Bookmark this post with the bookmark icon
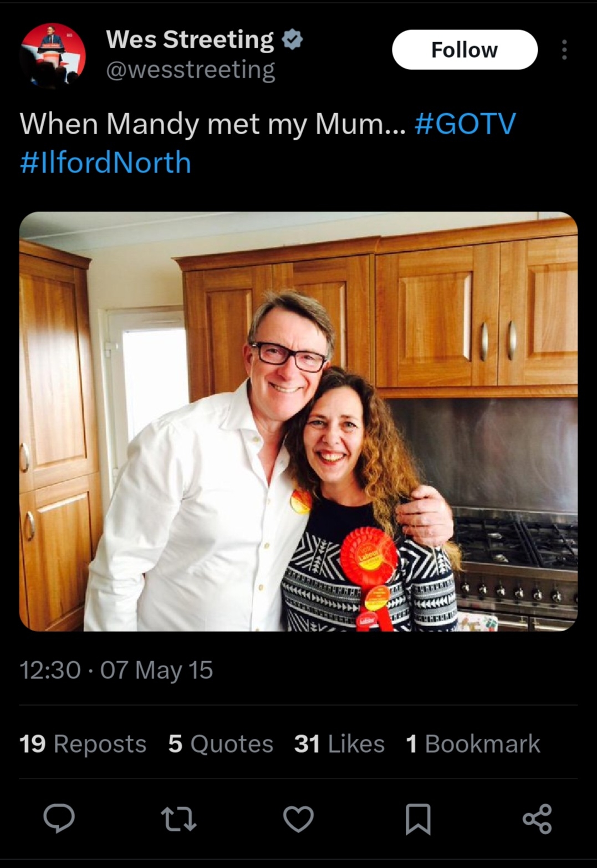597x868 pixels. [418, 819]
